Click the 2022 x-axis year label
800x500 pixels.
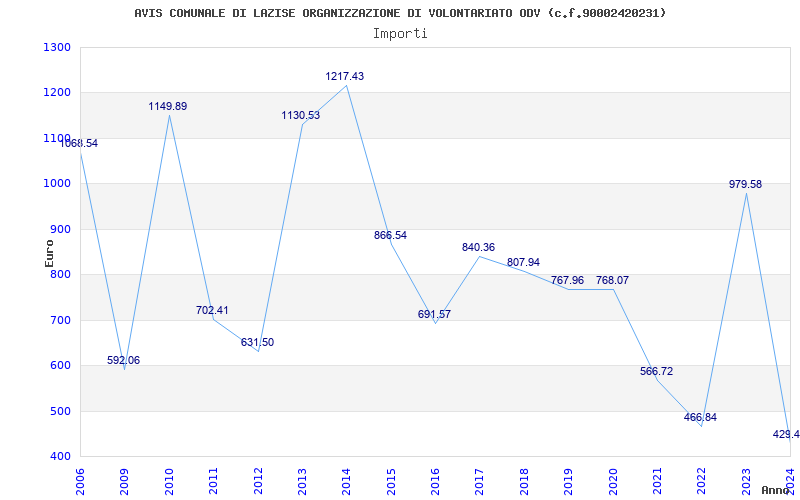pyautogui.click(x=702, y=481)
